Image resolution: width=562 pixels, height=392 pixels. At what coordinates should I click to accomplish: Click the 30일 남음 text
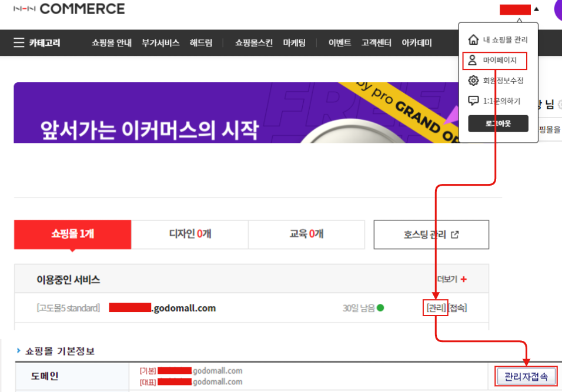coord(359,308)
